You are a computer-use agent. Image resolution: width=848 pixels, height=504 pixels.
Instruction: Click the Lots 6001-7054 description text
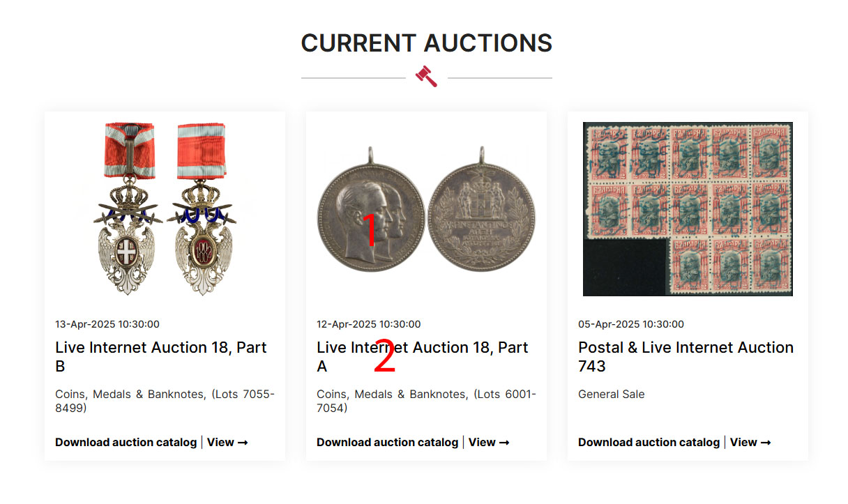point(426,401)
